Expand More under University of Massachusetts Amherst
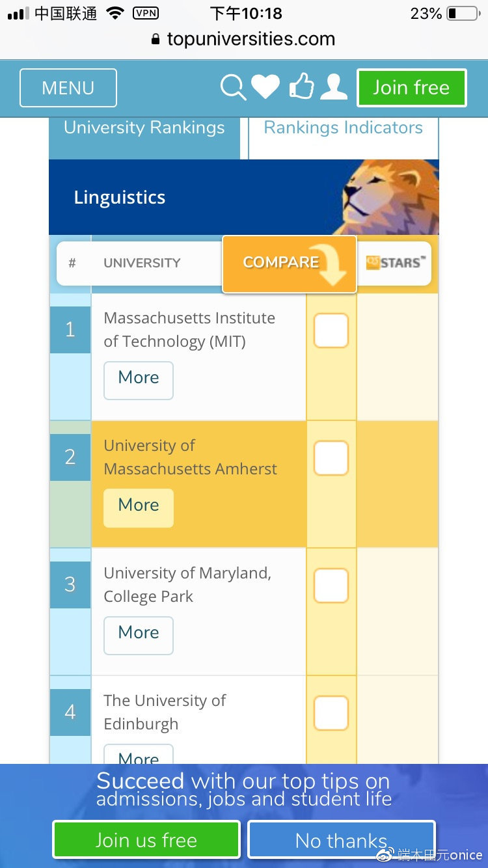The image size is (488, 868). pyautogui.click(x=139, y=508)
